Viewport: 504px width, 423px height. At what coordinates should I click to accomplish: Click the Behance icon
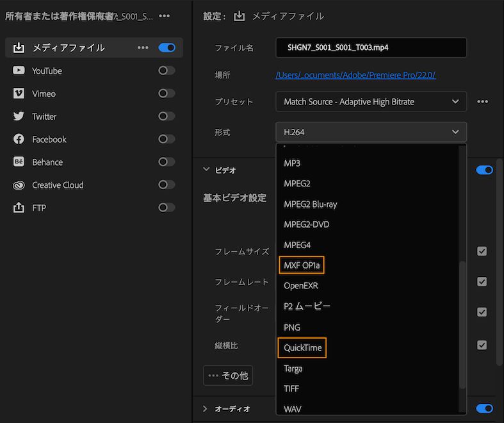coord(19,162)
